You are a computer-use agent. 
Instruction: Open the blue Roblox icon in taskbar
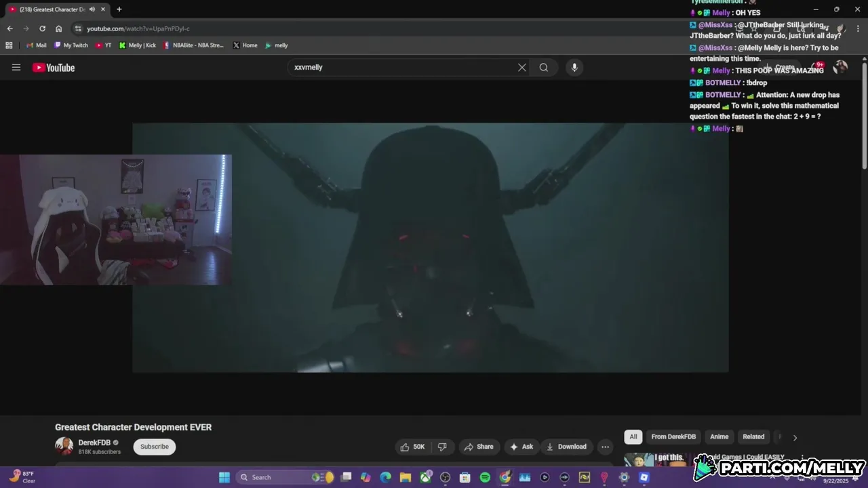tap(644, 477)
